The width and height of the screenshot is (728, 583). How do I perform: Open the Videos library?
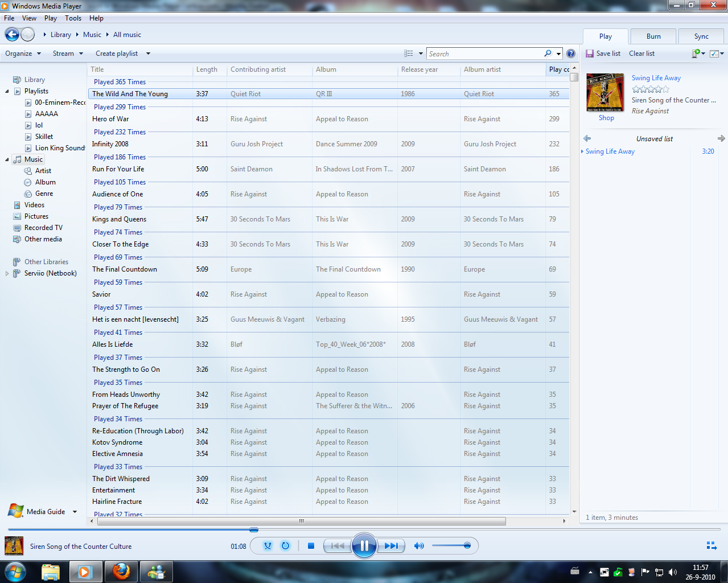[x=34, y=205]
